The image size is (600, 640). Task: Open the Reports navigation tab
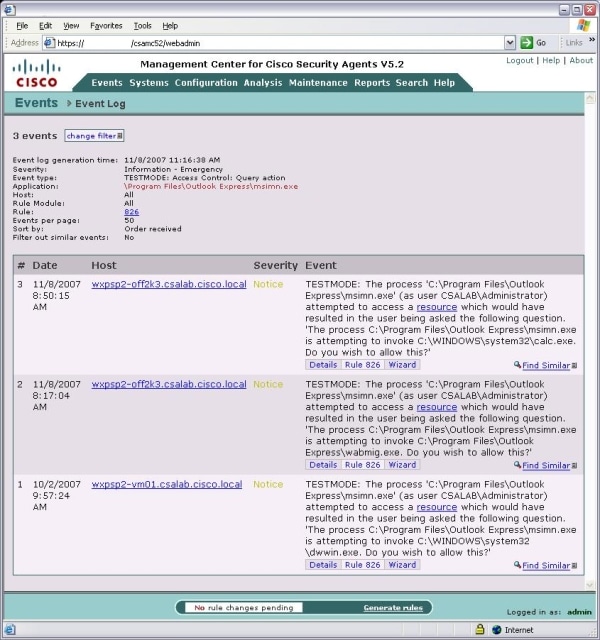coord(372,82)
